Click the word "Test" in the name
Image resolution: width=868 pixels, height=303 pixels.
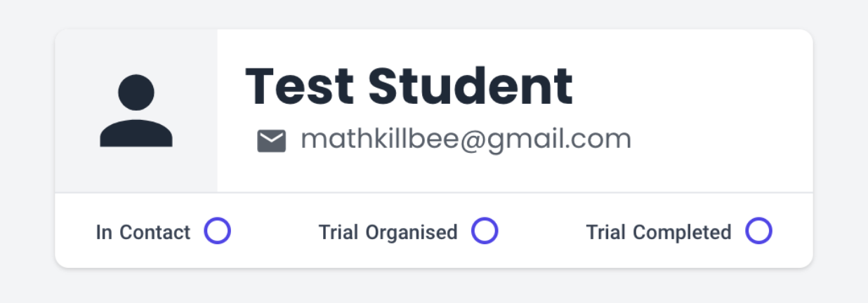(299, 86)
